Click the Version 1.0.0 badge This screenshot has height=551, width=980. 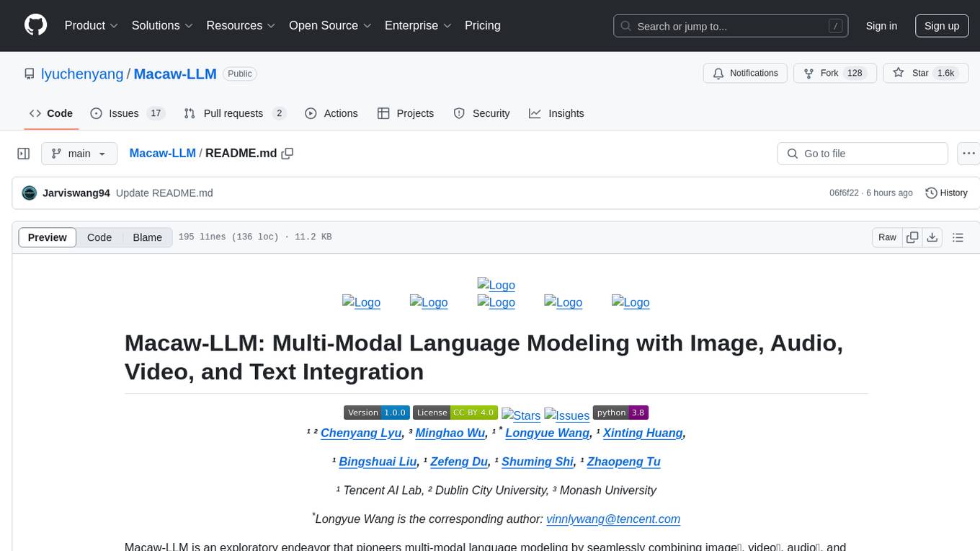click(x=377, y=413)
